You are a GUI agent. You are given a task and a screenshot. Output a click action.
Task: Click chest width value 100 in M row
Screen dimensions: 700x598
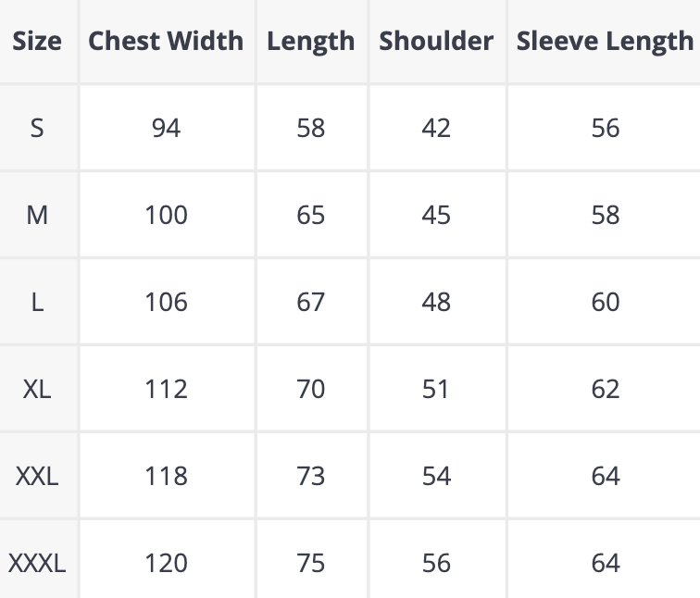[x=166, y=215]
